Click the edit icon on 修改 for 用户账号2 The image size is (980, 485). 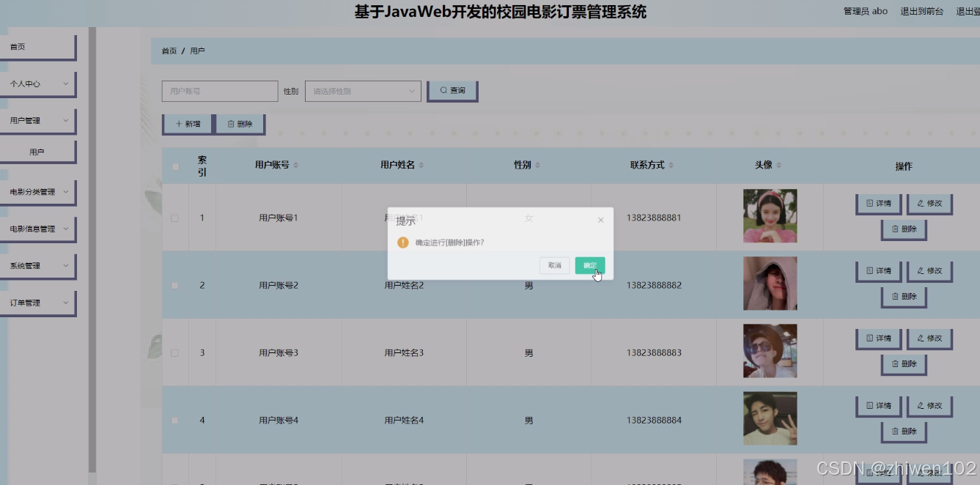(x=921, y=270)
